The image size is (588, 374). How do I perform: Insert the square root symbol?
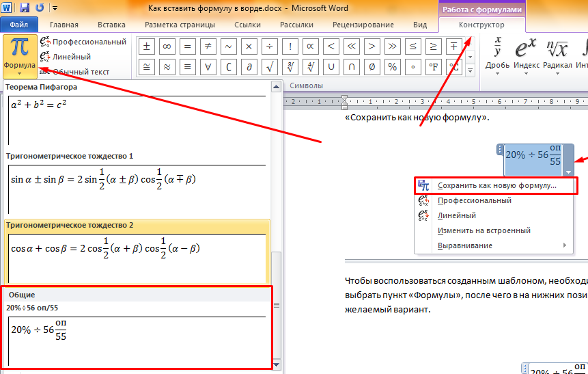(x=270, y=67)
